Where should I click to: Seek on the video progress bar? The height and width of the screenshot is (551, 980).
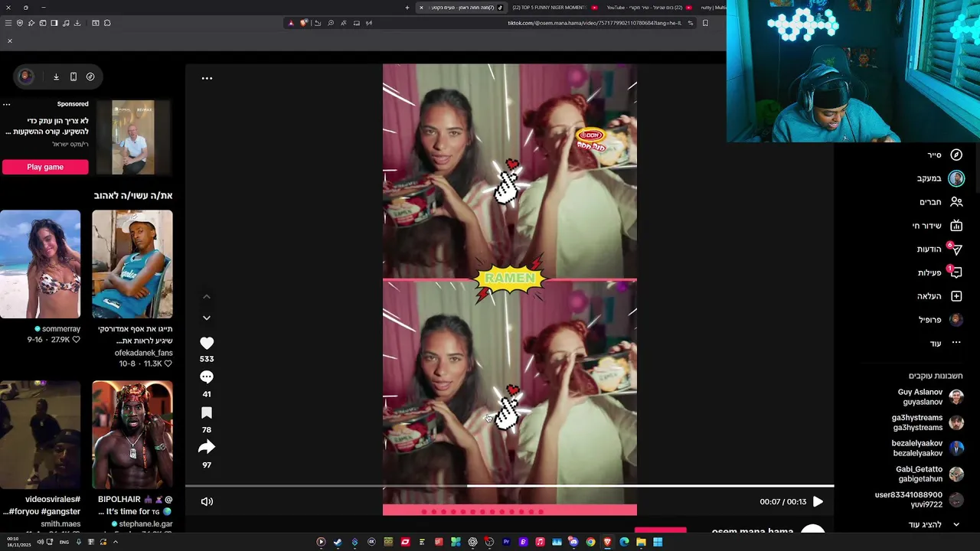coord(509,485)
